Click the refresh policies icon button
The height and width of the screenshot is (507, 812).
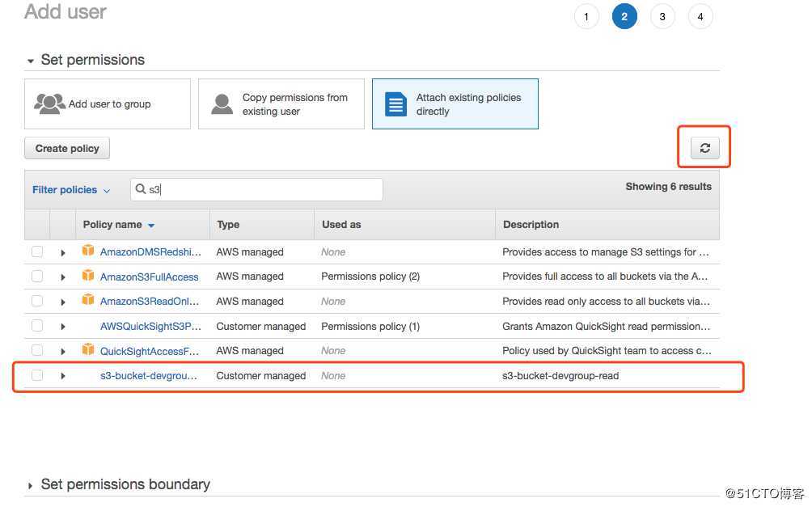[704, 148]
